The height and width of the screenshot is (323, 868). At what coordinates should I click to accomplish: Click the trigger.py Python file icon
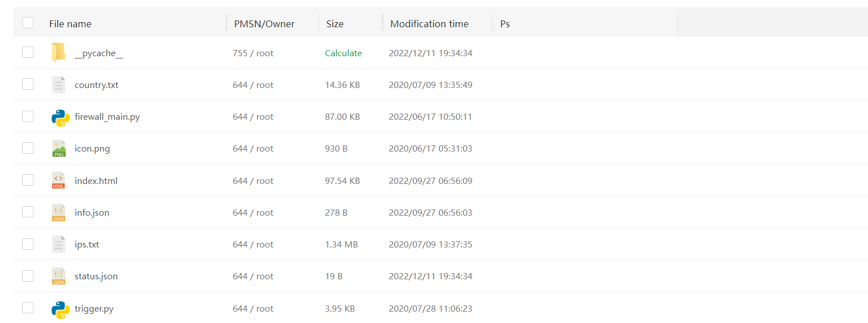pyautogui.click(x=60, y=309)
